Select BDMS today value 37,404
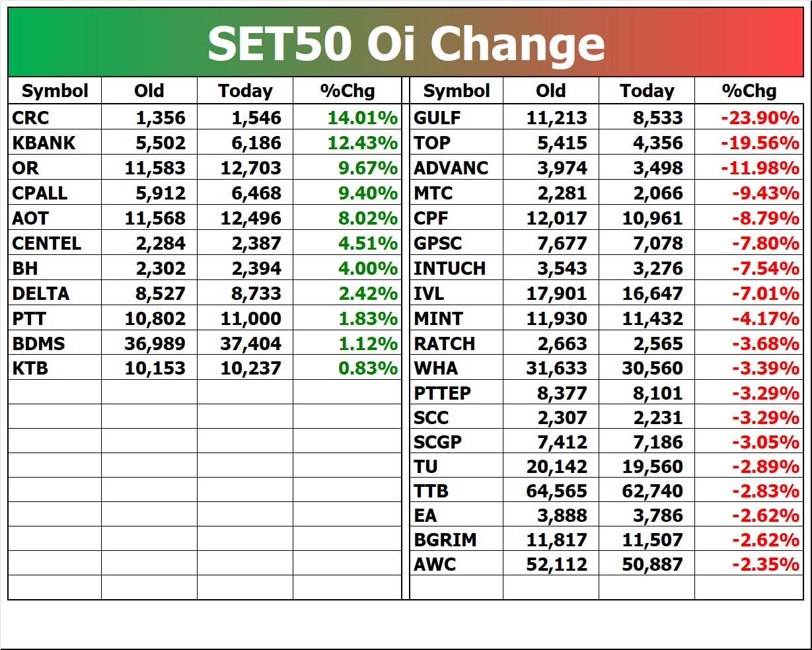The image size is (812, 650). point(245,343)
